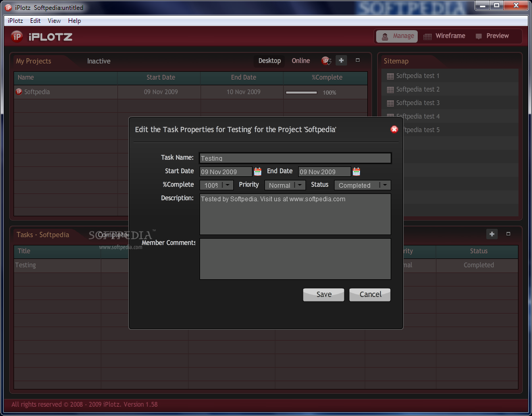Expand the Priority dropdown

(300, 185)
